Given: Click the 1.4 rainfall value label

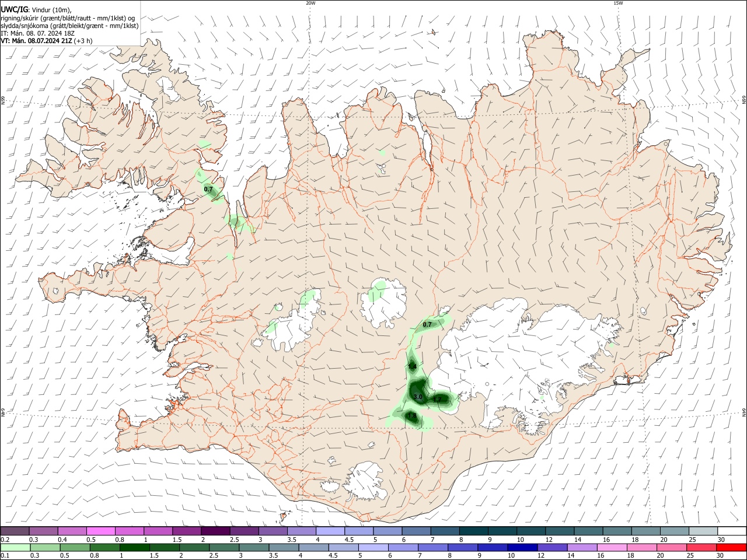Looking at the screenshot, I should tap(412, 366).
